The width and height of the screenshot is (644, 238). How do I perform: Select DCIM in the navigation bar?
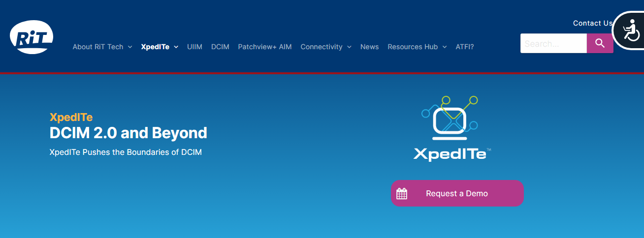tap(220, 47)
